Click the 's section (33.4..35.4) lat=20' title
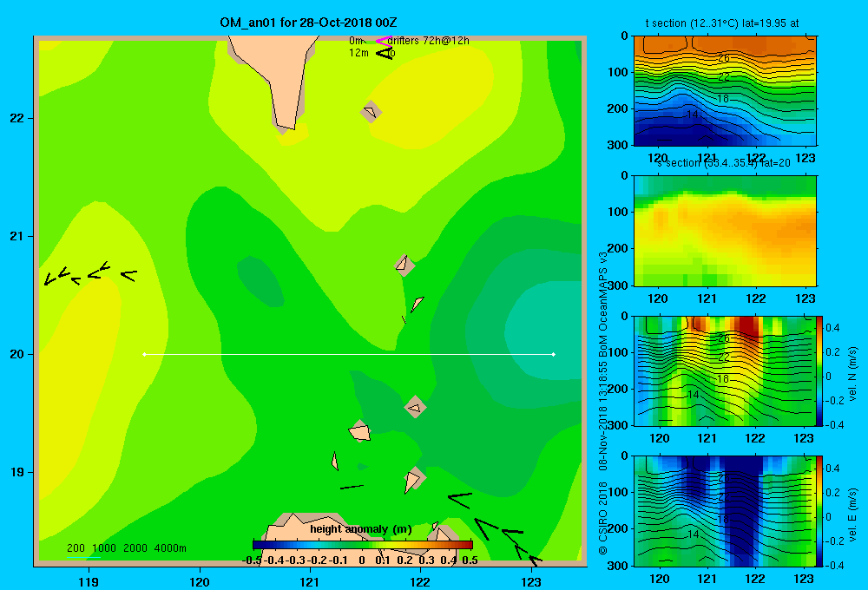The height and width of the screenshot is (590, 868). pyautogui.click(x=724, y=163)
